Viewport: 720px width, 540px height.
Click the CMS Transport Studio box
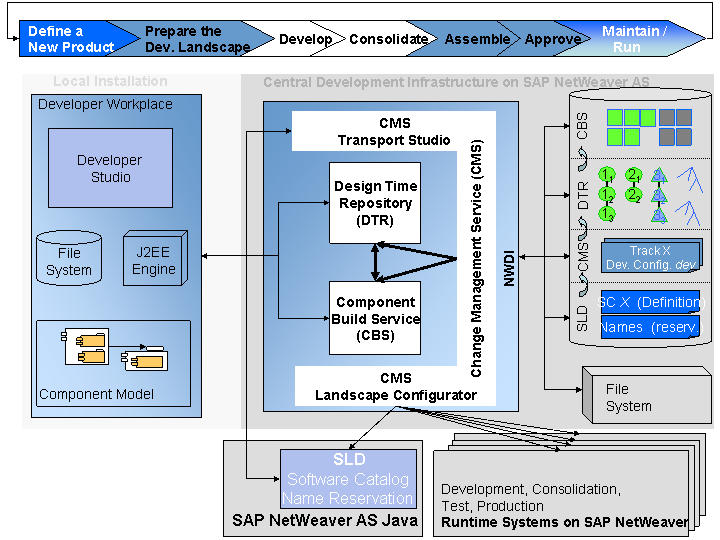click(x=394, y=131)
